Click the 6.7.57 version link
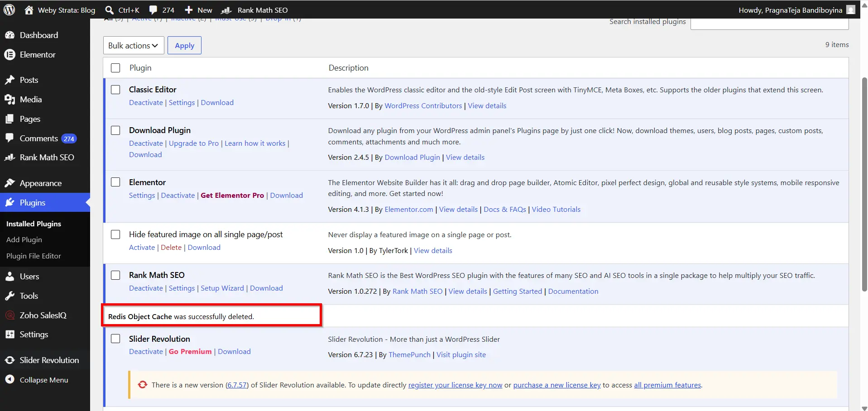Image resolution: width=868 pixels, height=411 pixels. [x=237, y=385]
